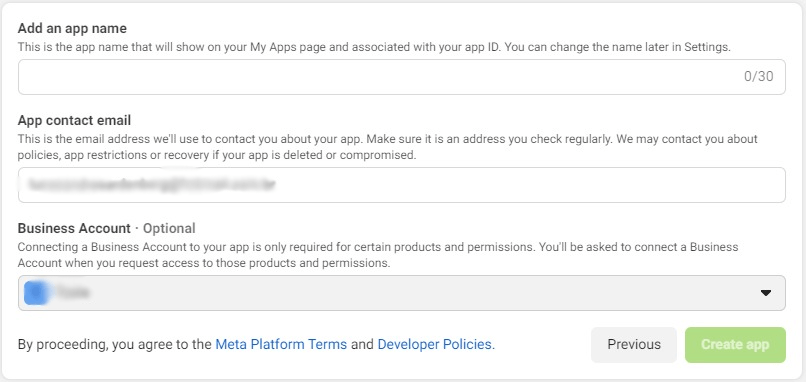
Task: Go back with the Previous button
Action: point(634,344)
